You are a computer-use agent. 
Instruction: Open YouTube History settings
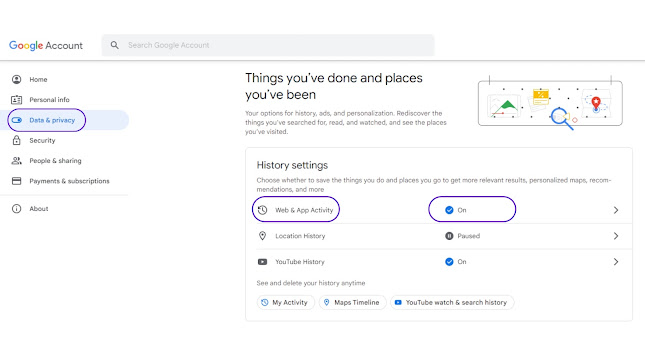pyautogui.click(x=300, y=262)
